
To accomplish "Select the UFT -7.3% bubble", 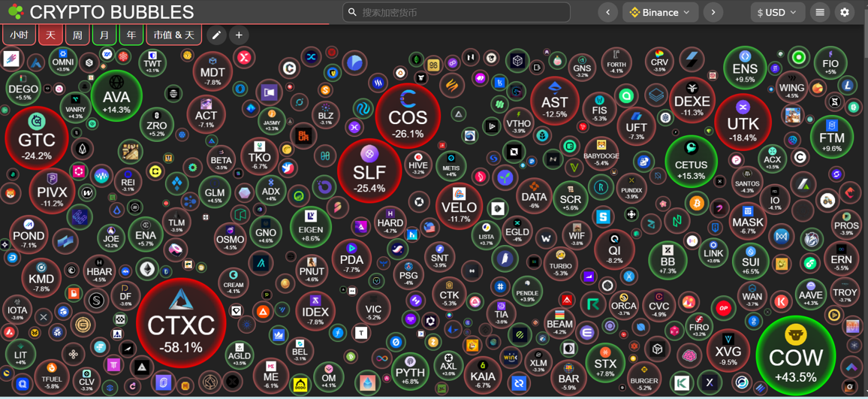I will pyautogui.click(x=636, y=125).
